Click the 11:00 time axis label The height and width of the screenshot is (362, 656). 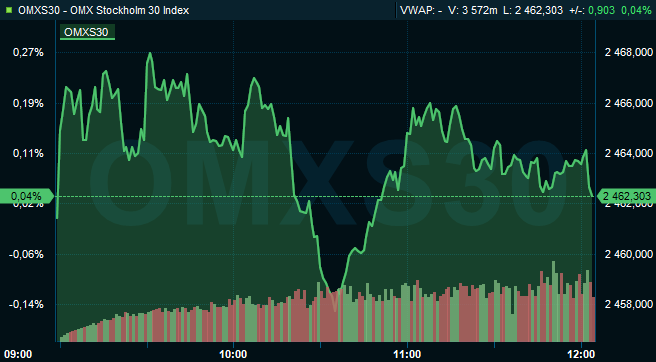(407, 354)
